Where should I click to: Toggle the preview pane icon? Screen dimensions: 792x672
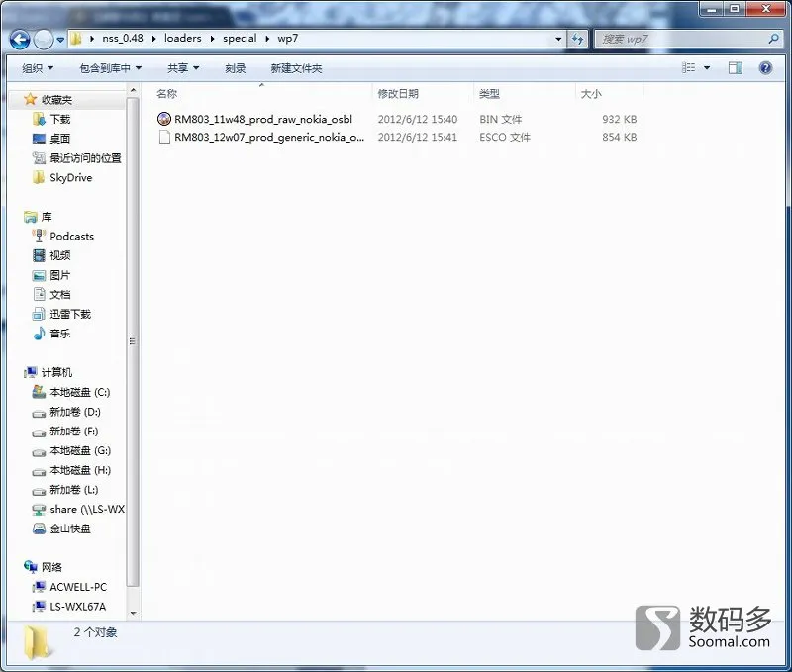[x=735, y=67]
